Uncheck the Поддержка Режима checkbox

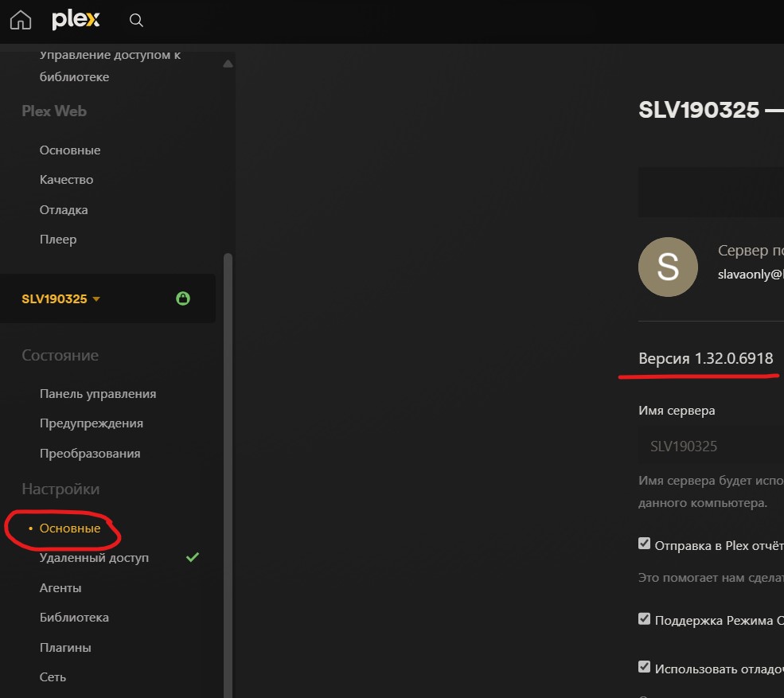tap(645, 618)
